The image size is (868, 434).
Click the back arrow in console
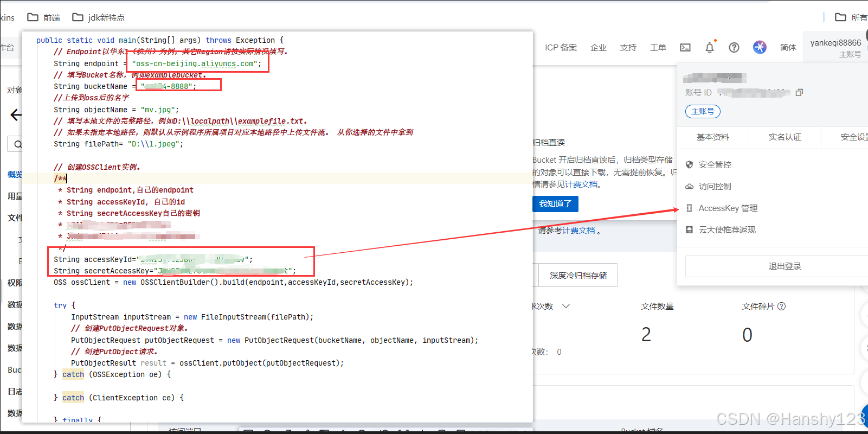point(16,115)
